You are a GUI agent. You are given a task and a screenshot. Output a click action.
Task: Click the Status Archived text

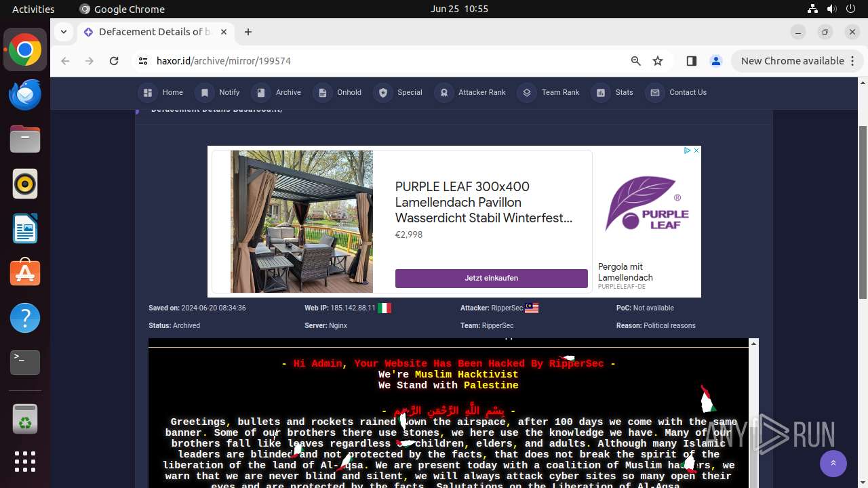pos(174,325)
